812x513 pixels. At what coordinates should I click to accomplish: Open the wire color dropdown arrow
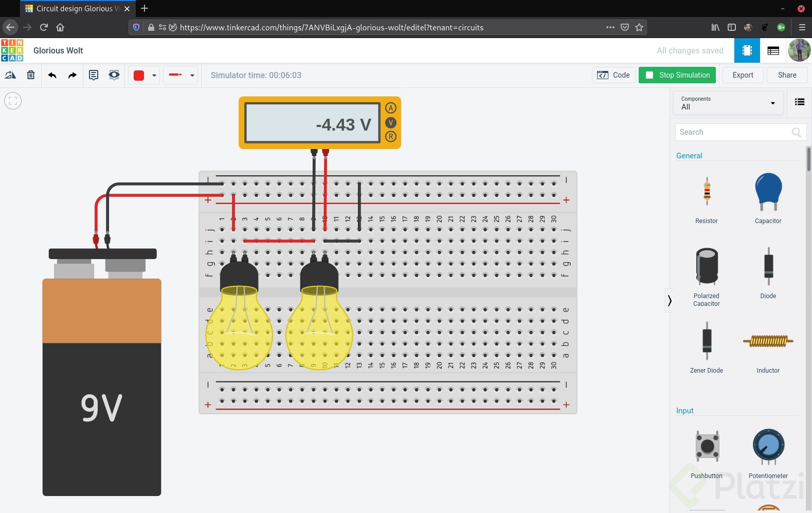154,76
